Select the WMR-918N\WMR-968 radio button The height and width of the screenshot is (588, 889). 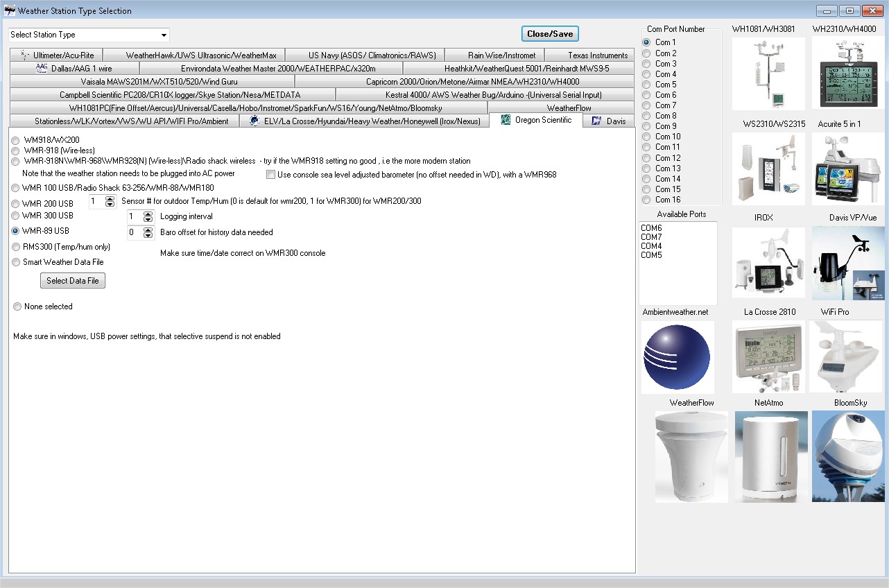(16, 161)
